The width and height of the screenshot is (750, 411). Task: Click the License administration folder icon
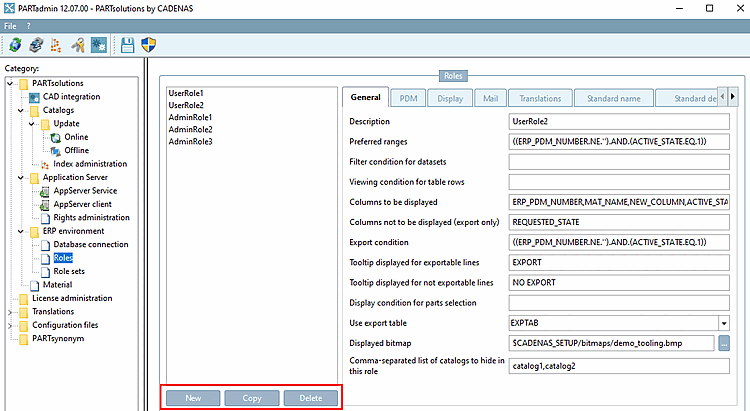coord(24,299)
